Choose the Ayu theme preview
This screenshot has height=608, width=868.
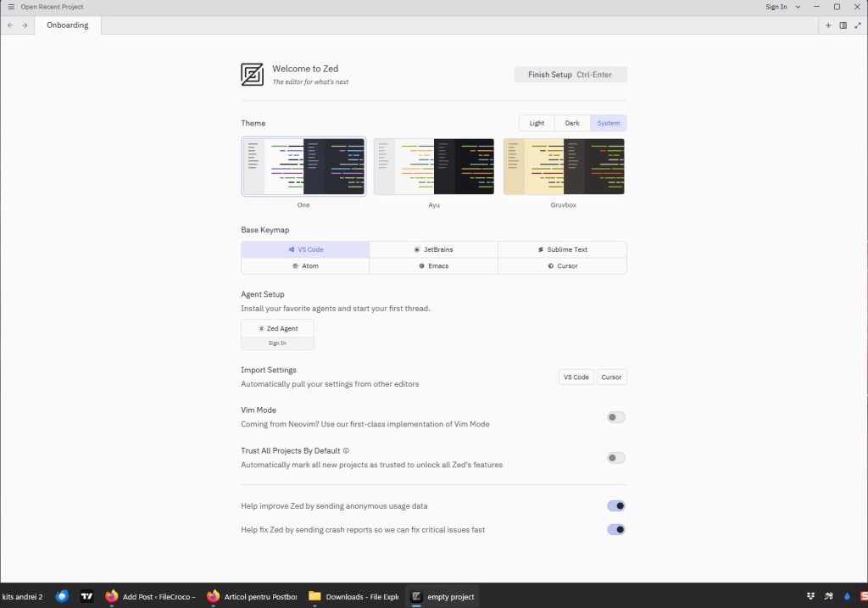coord(434,167)
